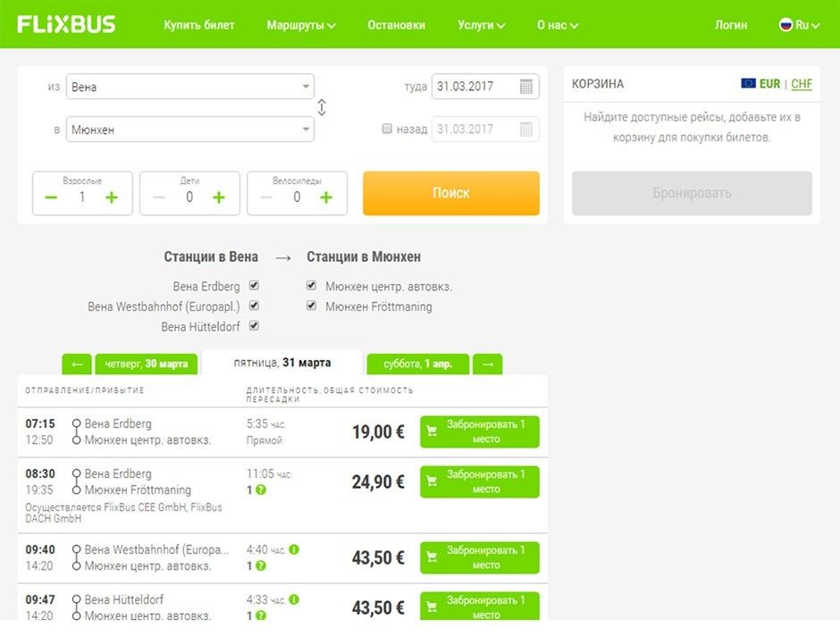Screen dimensions: 840x636
Task: Click the 19,00 € price
Action: point(378,431)
